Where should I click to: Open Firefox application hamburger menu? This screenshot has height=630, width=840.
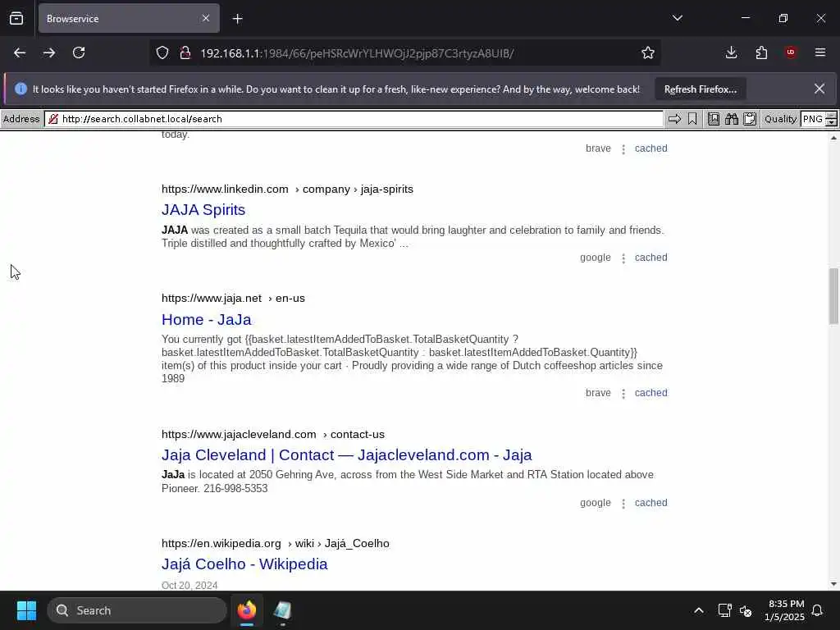point(820,52)
